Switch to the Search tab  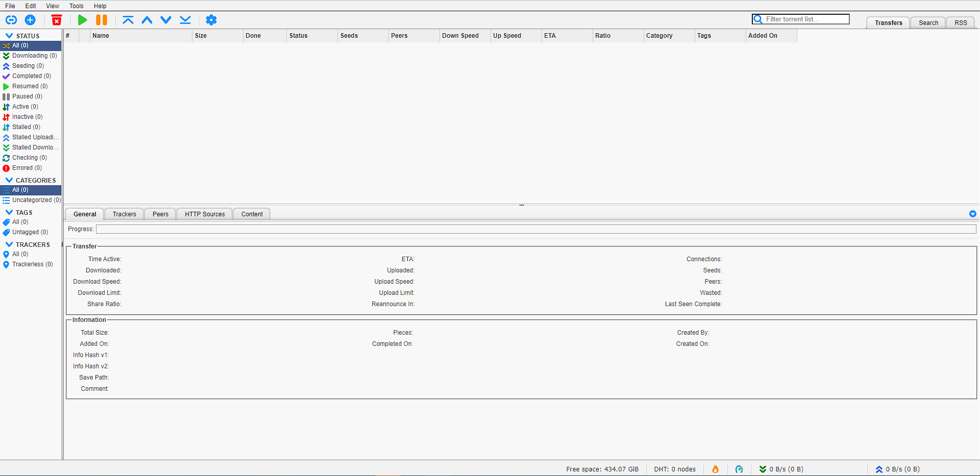pyautogui.click(x=928, y=23)
